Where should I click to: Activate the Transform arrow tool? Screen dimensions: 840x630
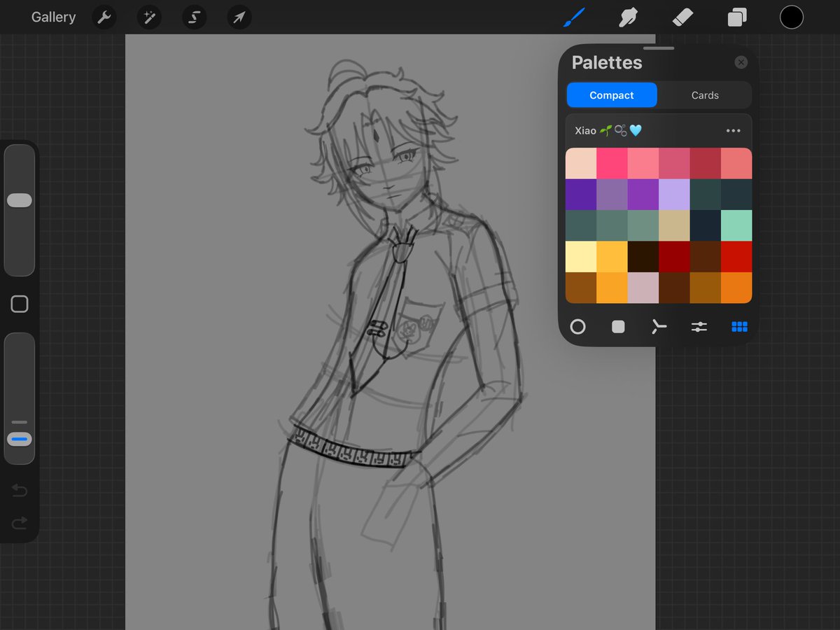(x=239, y=17)
